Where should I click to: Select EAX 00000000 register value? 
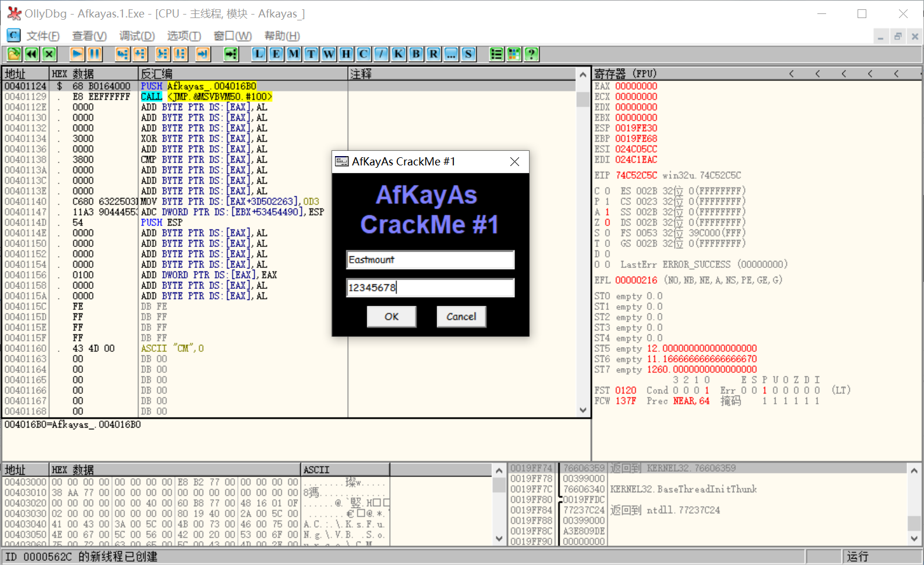click(x=636, y=86)
